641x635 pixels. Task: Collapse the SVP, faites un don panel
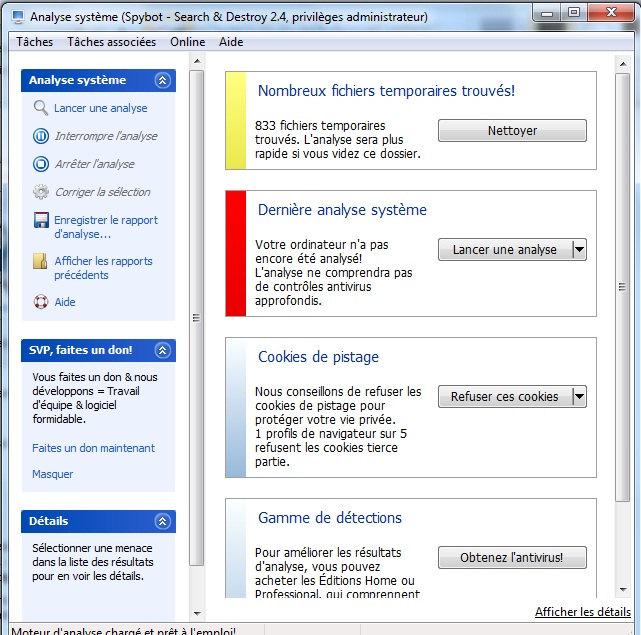(x=163, y=351)
